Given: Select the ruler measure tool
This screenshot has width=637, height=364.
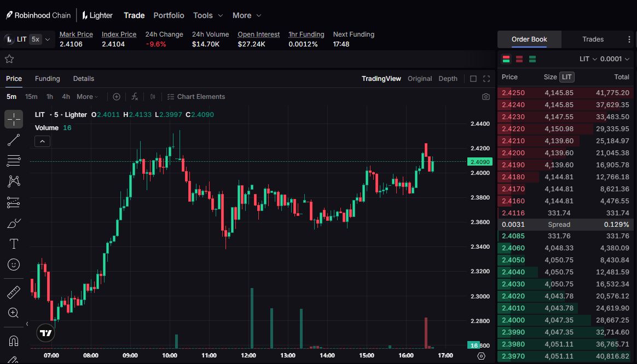Looking at the screenshot, I should tap(13, 292).
